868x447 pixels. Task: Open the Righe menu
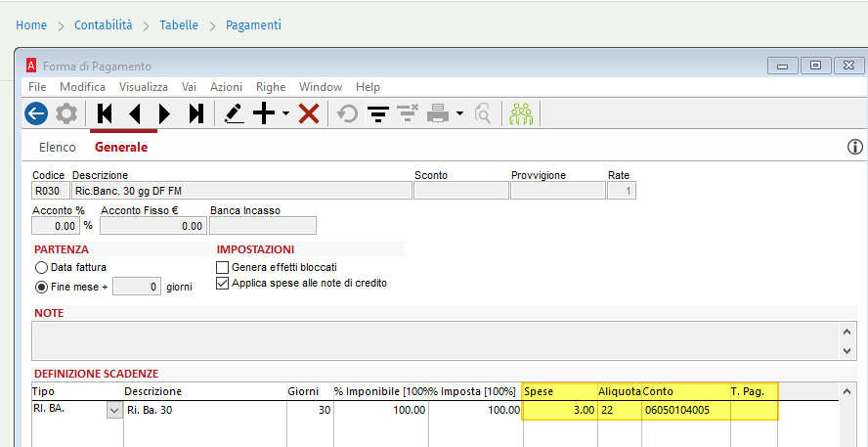pos(271,87)
